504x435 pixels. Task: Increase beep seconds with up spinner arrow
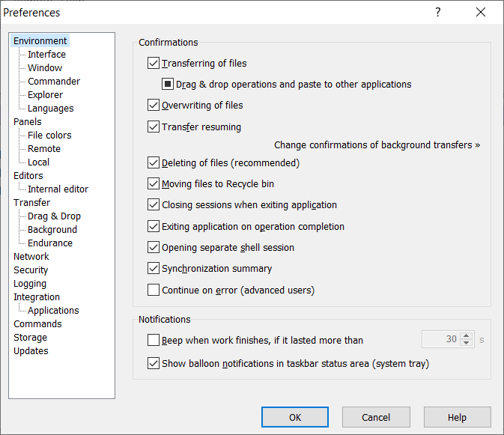(467, 335)
